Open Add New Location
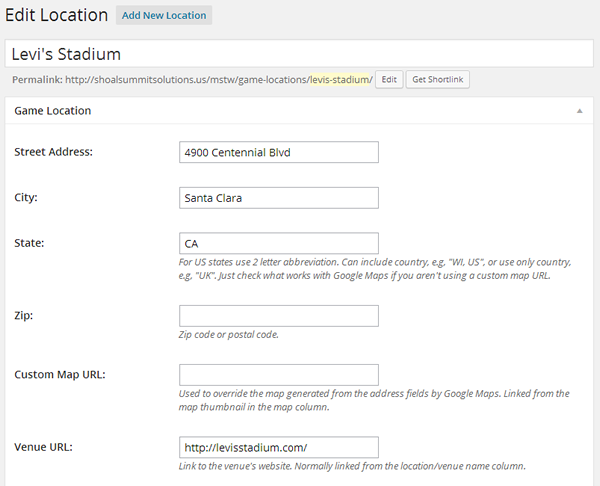Screen dimensions: 600x486 164,15
